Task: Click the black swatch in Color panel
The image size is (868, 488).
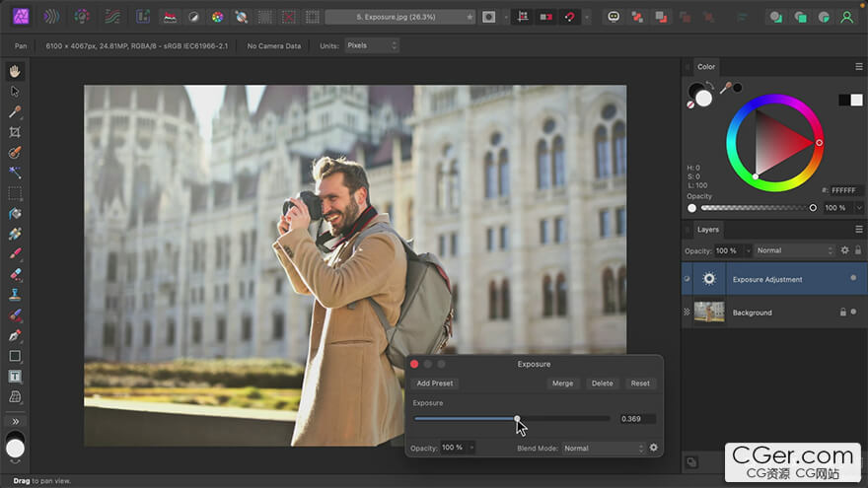Action: click(844, 100)
